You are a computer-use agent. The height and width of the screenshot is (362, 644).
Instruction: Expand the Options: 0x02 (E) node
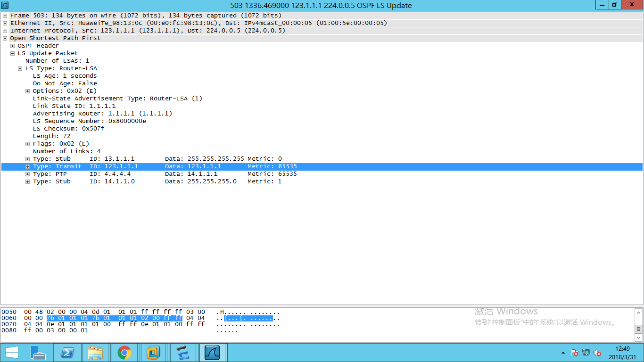tap(28, 91)
